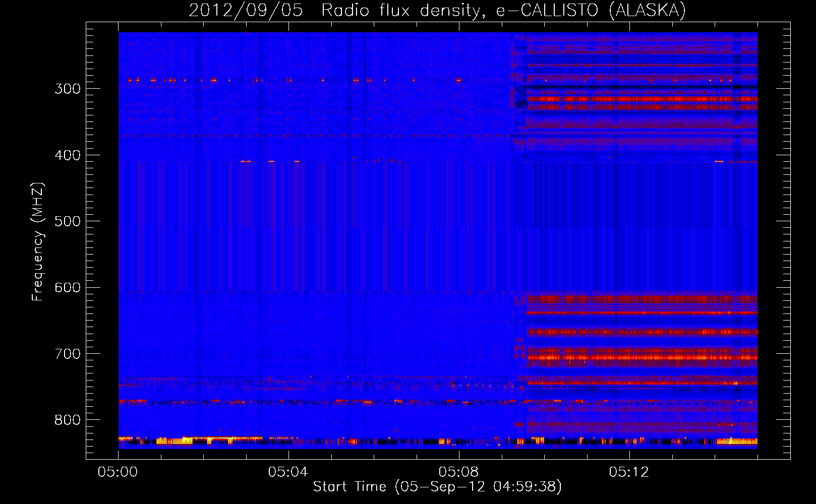Click the 300 frequency axis label
The width and height of the screenshot is (816, 504).
[68, 89]
